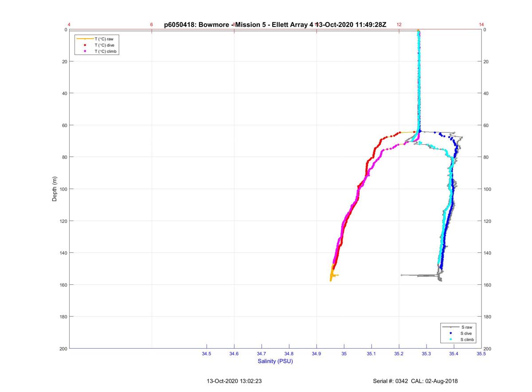This screenshot has height=392, width=532.
Task: Click salinity tick label 35.1
Action: 372,353
